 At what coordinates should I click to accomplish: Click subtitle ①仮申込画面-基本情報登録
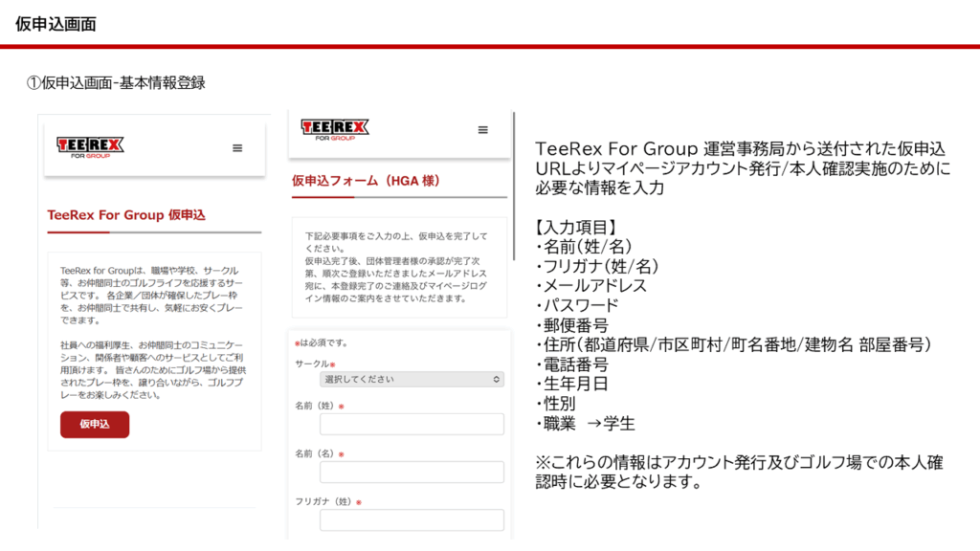pos(116,82)
